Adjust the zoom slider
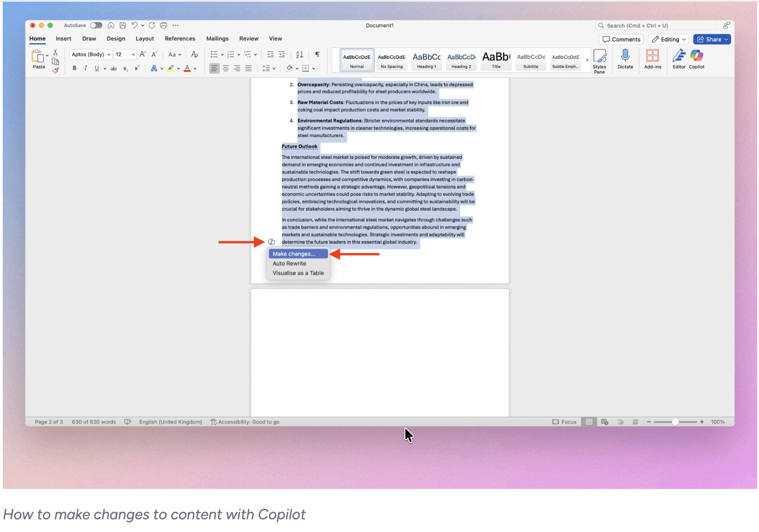This screenshot has width=759, height=532. pos(675,421)
